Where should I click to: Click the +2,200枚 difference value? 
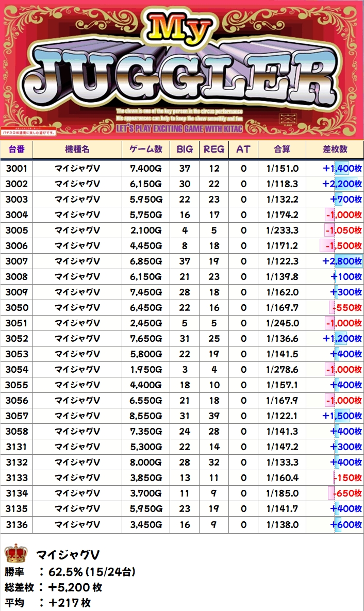(342, 184)
